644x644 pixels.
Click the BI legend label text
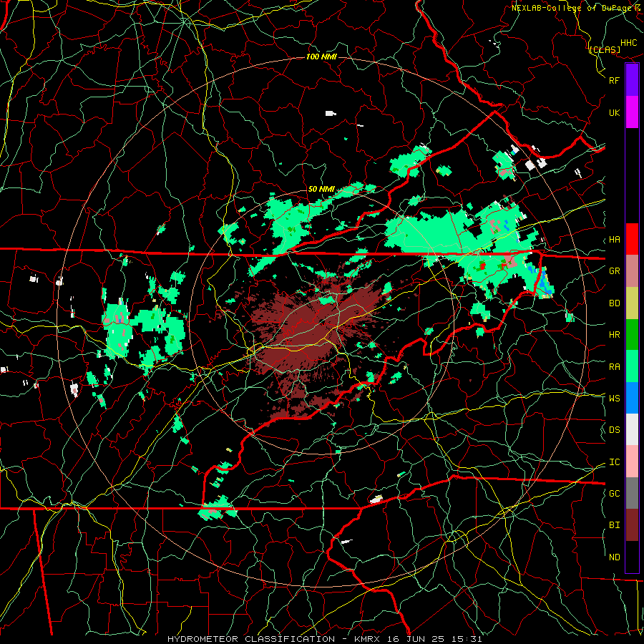point(614,525)
